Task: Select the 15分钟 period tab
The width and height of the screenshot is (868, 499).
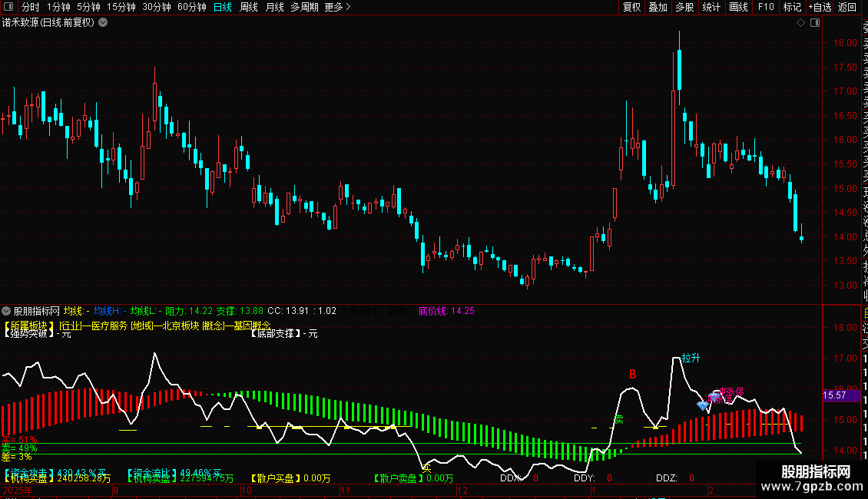Action: (x=121, y=7)
